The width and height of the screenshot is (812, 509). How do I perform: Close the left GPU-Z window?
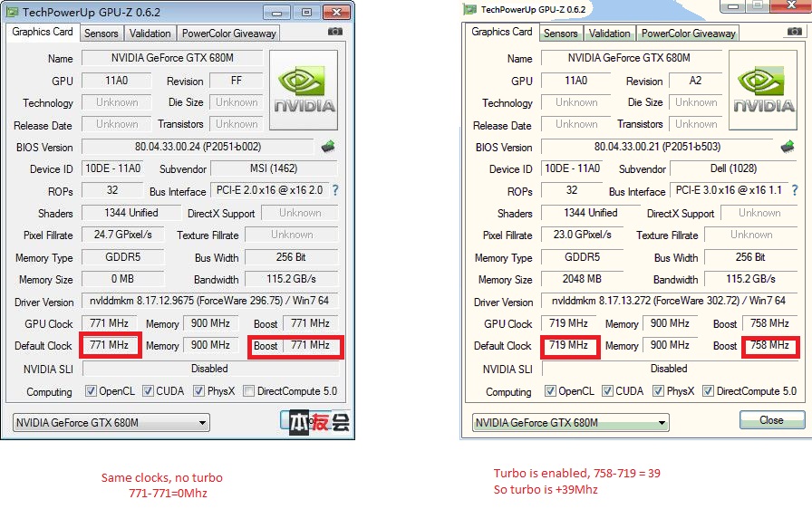[336, 12]
